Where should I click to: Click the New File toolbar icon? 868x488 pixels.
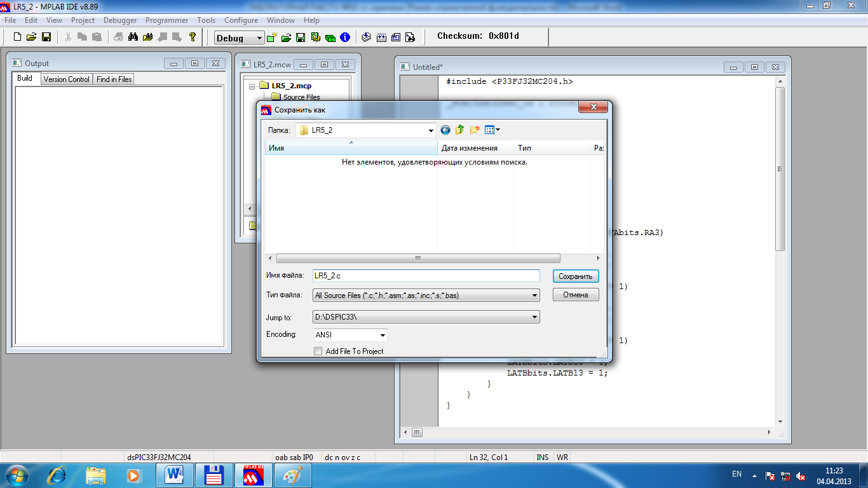click(18, 37)
